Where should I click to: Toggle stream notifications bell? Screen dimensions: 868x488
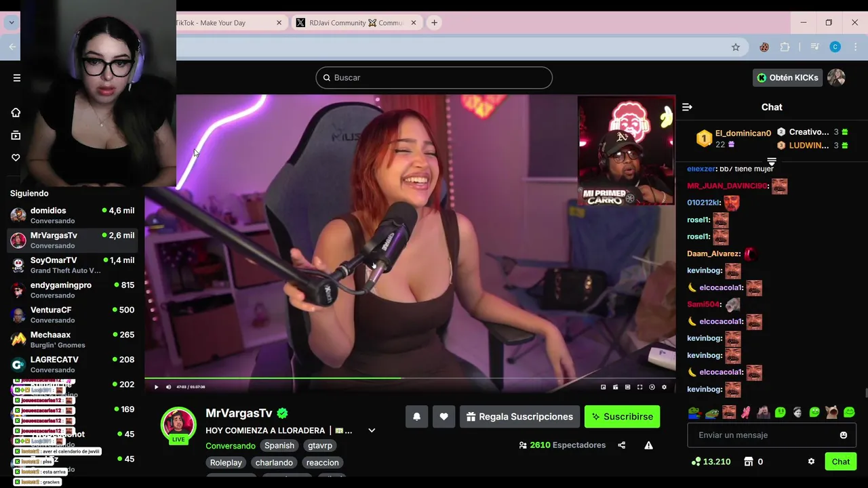(x=417, y=417)
